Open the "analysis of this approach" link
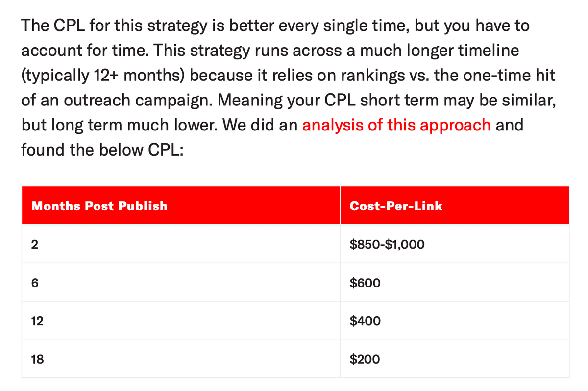This screenshot has height=391, width=588. click(396, 125)
